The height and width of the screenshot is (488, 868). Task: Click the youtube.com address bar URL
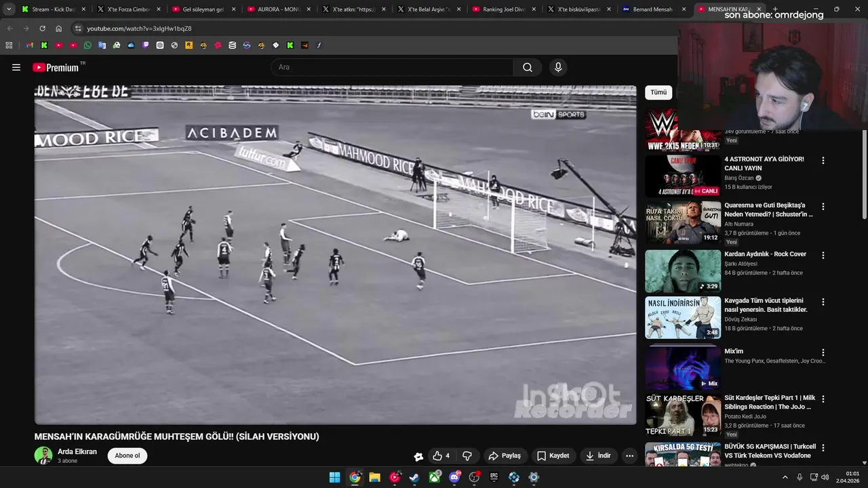coord(139,28)
